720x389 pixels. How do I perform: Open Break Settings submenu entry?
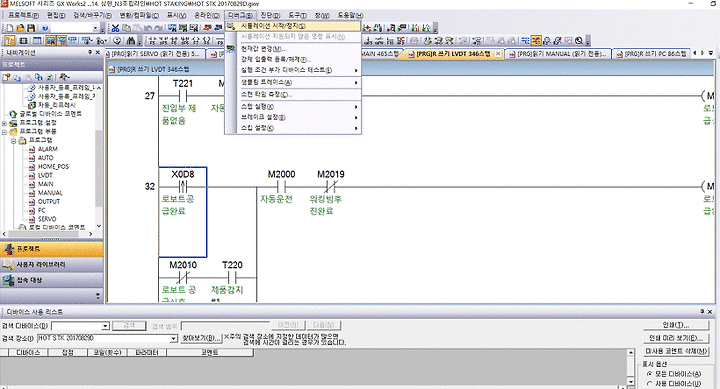(x=299, y=117)
